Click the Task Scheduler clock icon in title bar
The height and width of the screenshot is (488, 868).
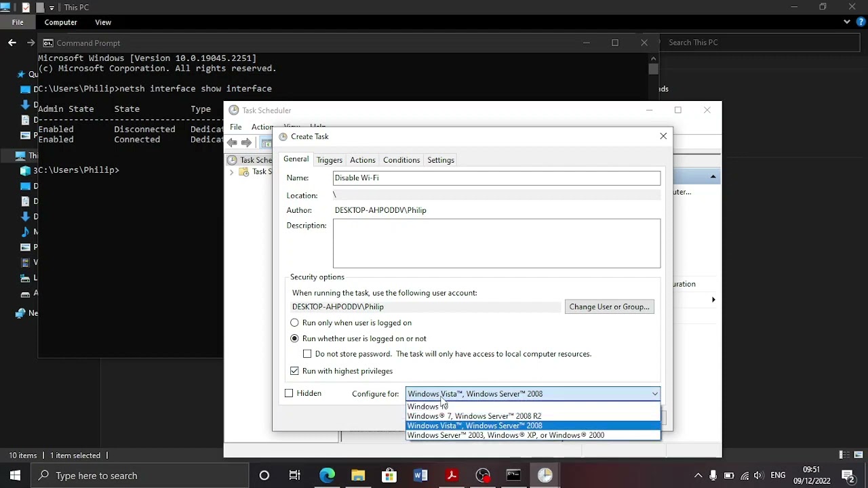(234, 110)
